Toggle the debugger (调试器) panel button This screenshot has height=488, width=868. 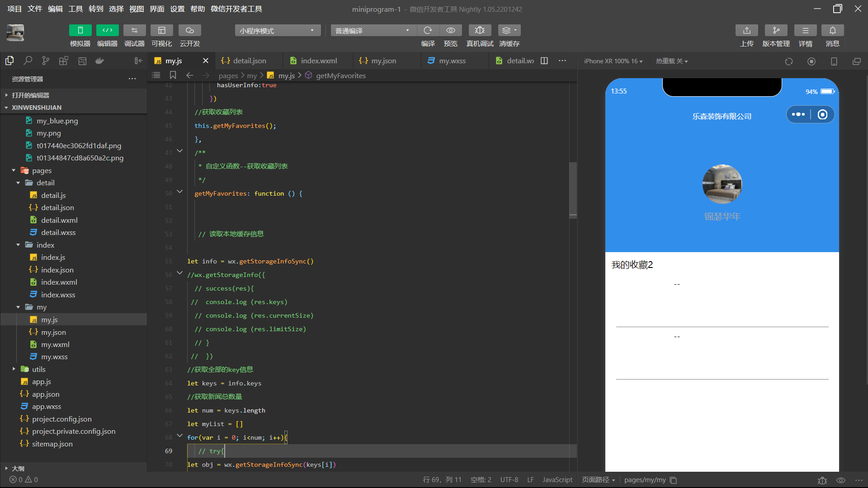[x=134, y=30]
